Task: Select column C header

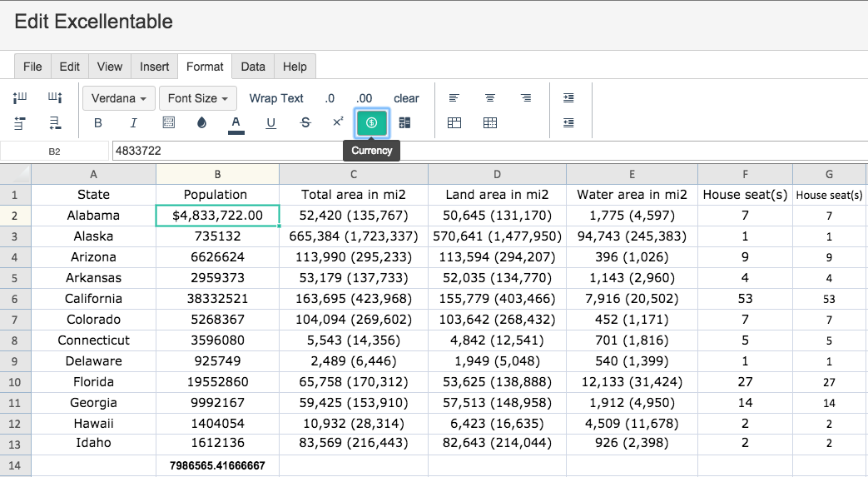Action: 354,174
